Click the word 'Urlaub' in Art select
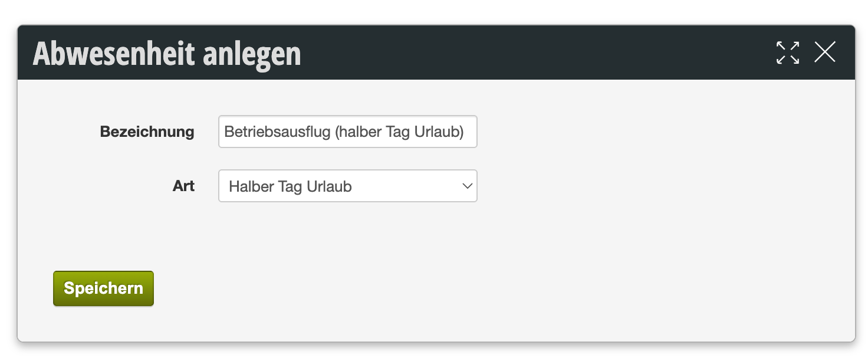The image size is (868, 361). tap(329, 187)
